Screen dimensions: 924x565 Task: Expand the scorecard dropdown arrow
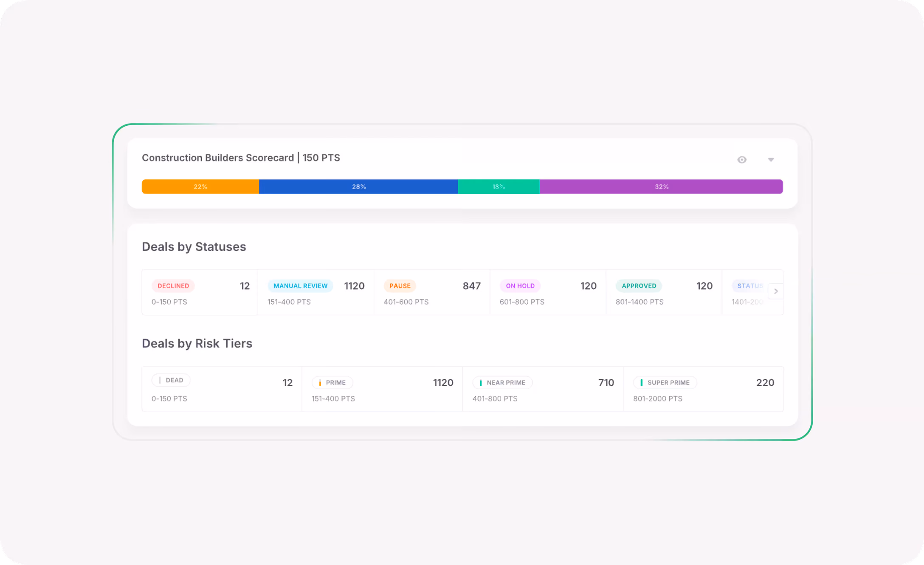point(771,160)
